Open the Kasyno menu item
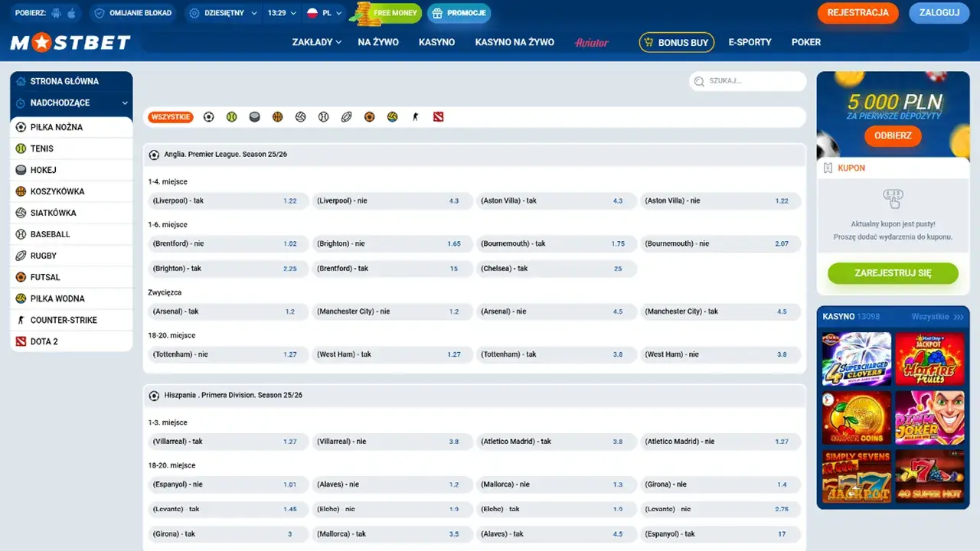980x551 pixels. [436, 43]
